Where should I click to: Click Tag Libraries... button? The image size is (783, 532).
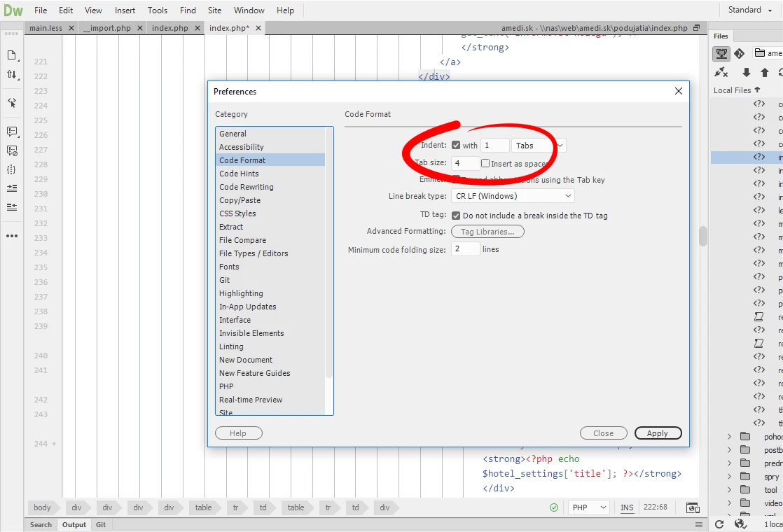487,232
